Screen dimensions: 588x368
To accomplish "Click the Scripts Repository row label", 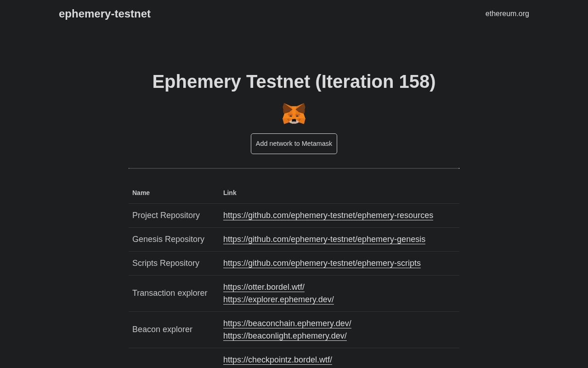I will [x=166, y=263].
